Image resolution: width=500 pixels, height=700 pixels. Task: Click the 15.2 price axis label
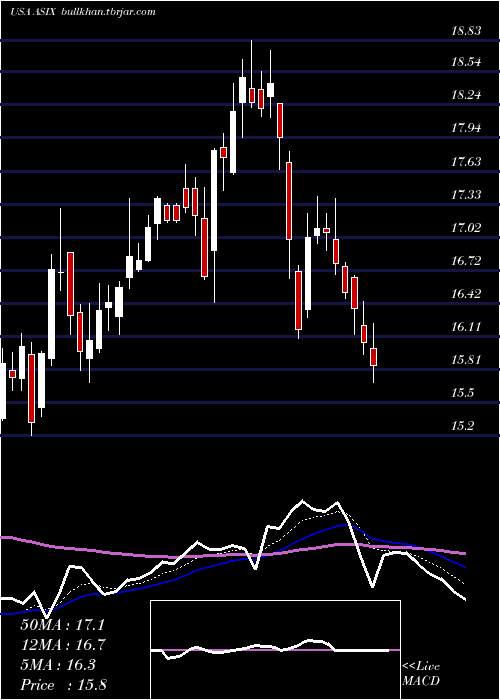(462, 426)
